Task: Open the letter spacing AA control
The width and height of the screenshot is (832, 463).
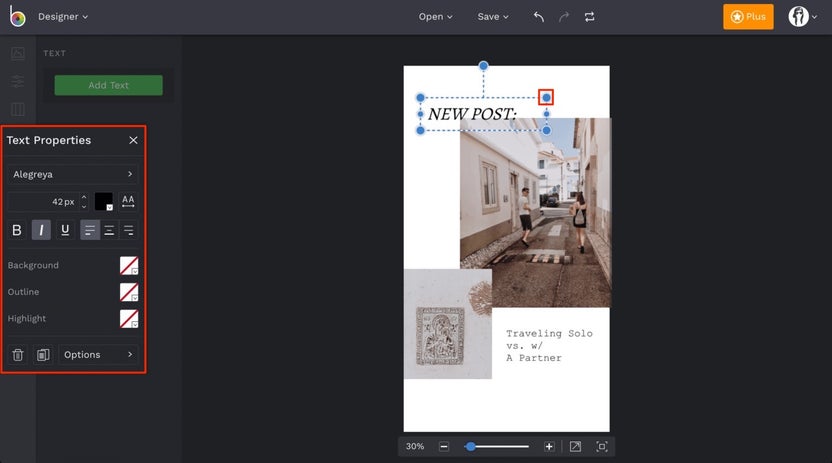Action: pos(128,202)
